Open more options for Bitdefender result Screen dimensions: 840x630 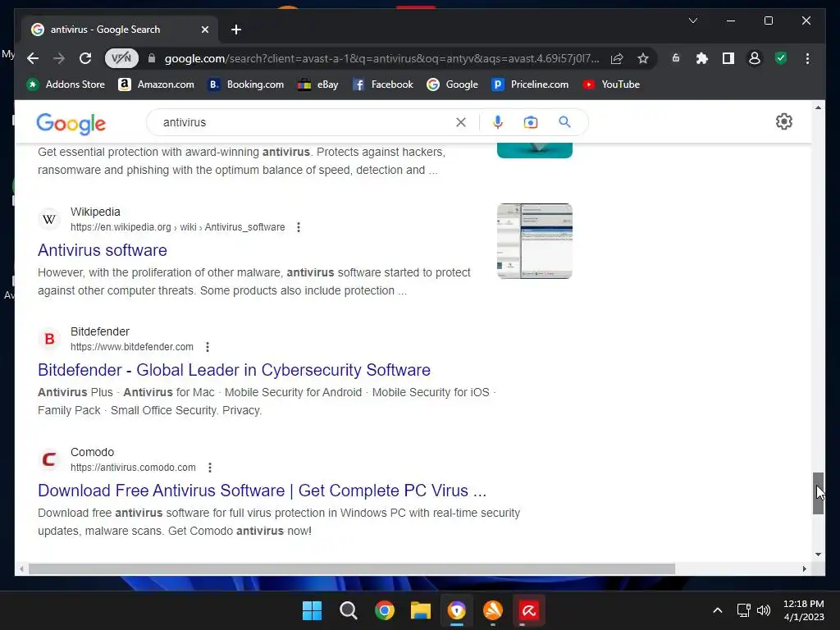(208, 347)
